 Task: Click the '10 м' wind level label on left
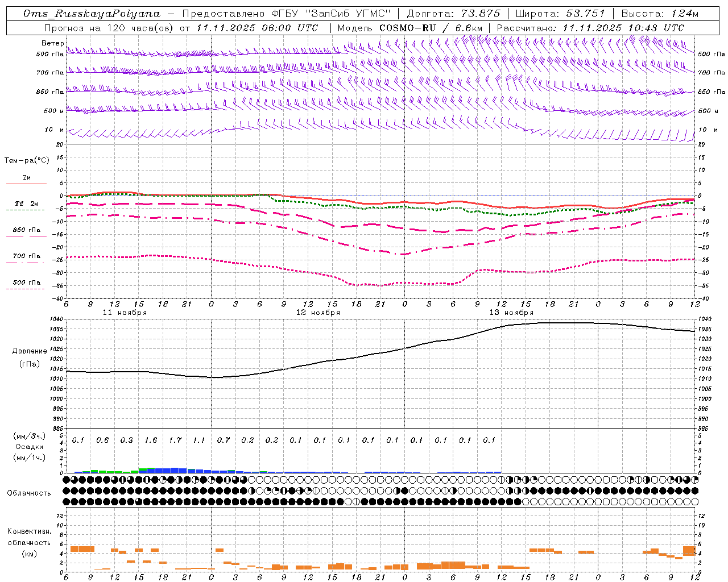pos(54,130)
